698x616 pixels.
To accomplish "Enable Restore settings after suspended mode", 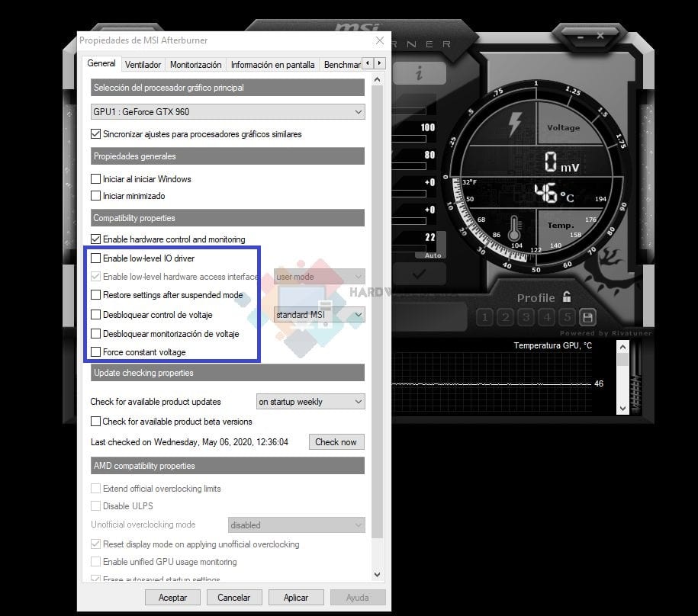I will coord(95,295).
